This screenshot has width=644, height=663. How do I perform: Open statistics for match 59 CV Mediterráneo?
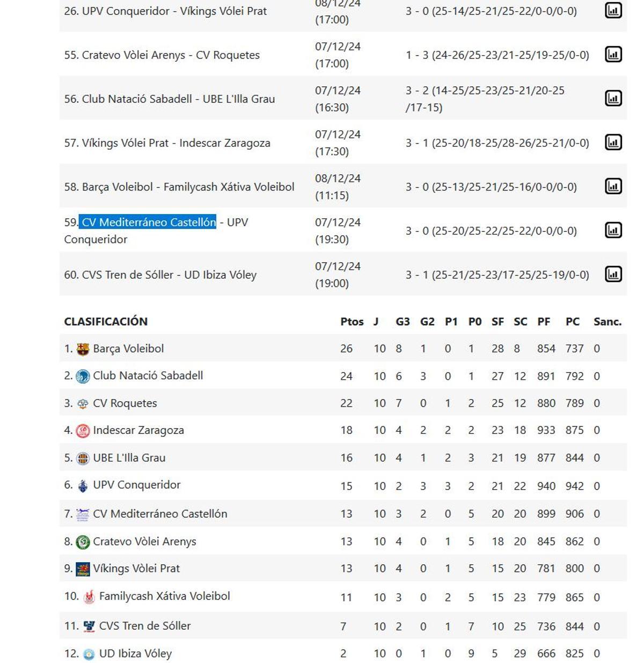tap(613, 231)
